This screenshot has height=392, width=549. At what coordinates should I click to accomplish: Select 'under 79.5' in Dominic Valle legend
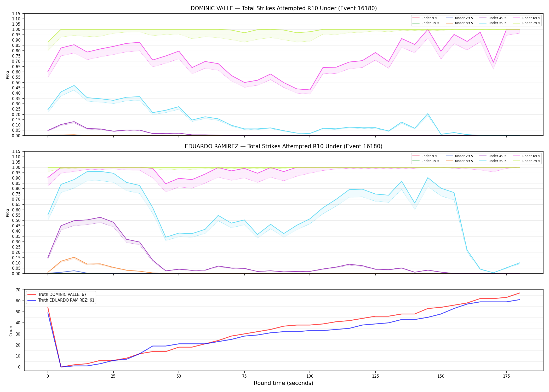click(531, 23)
